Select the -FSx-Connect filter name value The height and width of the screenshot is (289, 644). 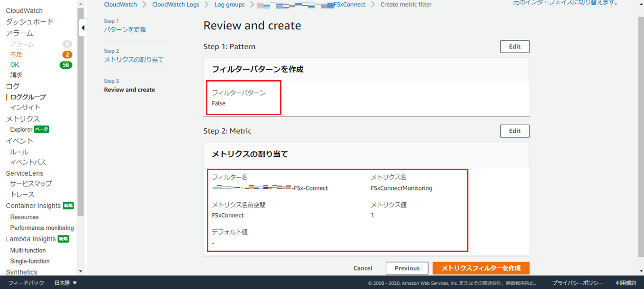270,188
